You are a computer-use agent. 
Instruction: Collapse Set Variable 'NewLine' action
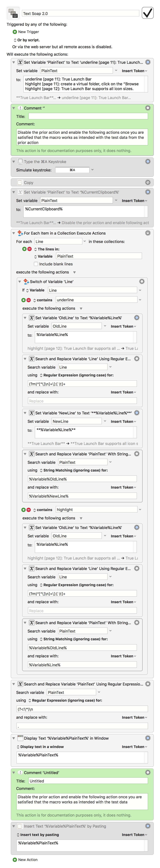point(25,413)
